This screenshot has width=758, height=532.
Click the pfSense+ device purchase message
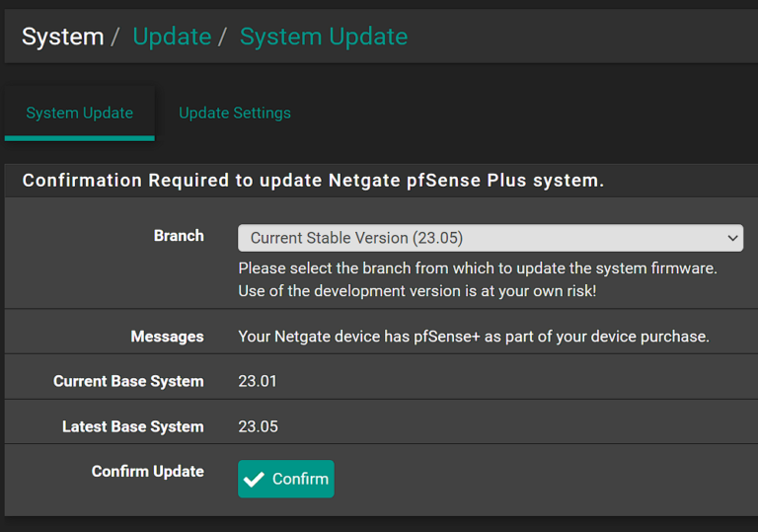pyautogui.click(x=473, y=337)
